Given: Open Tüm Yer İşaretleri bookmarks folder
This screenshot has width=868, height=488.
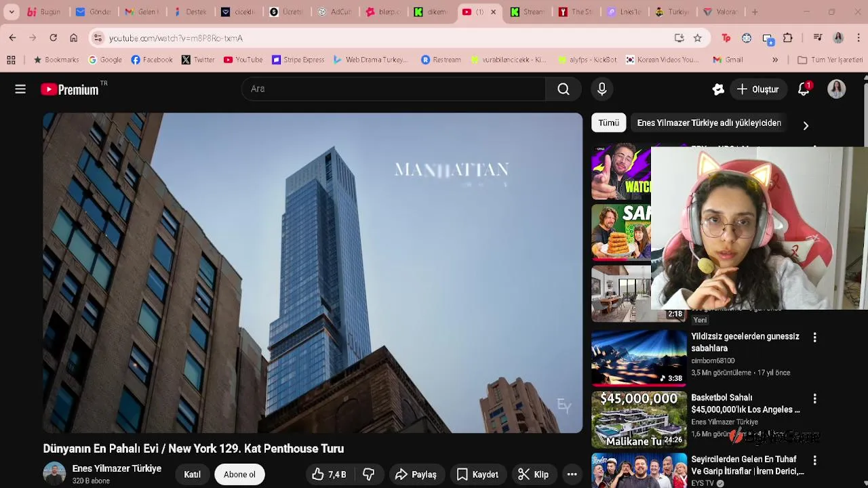Looking at the screenshot, I should tap(830, 60).
